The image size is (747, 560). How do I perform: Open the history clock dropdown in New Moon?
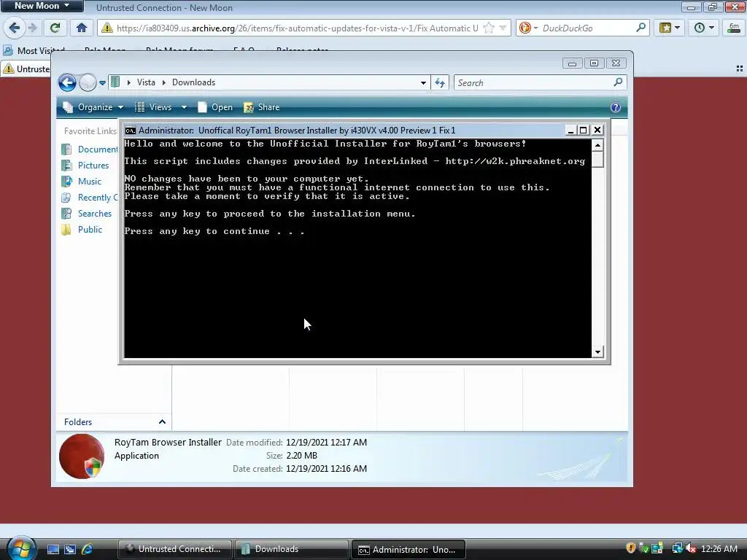(704, 28)
